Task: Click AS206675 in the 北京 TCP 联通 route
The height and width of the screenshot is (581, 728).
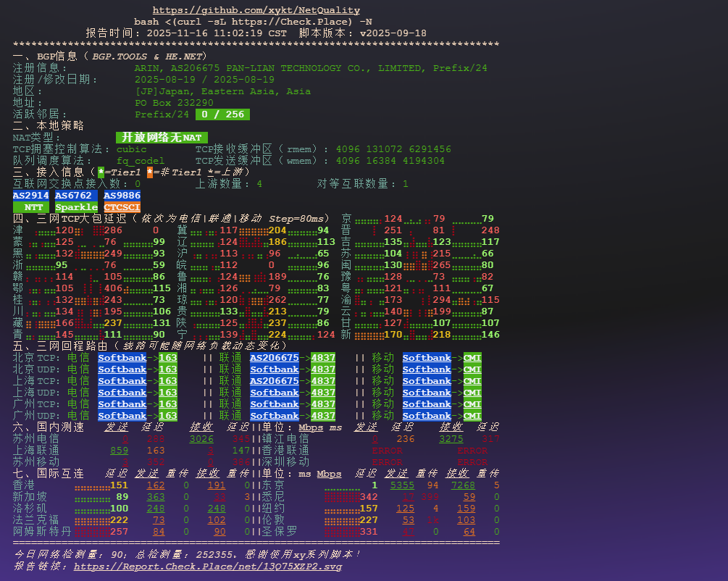Action: point(275,358)
